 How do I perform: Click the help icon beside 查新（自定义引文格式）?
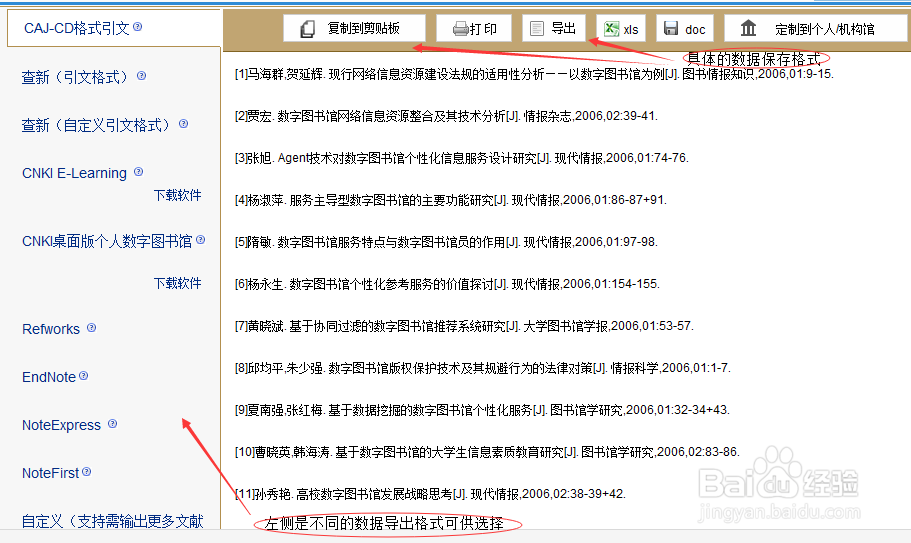184,124
